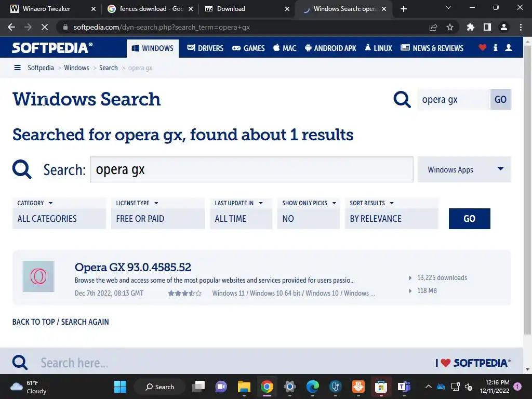Toggle the Chrome side panel icon

[x=487, y=27]
